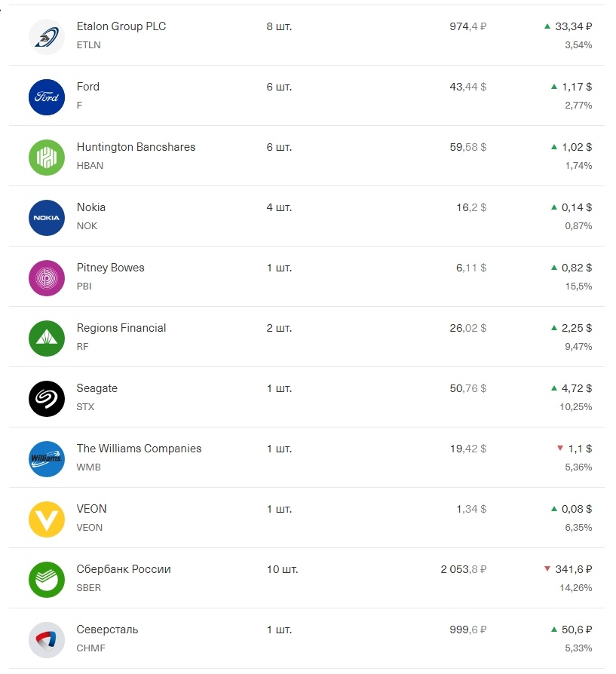Click the 19,42 $ Williams value
616x674 pixels.
click(x=468, y=449)
